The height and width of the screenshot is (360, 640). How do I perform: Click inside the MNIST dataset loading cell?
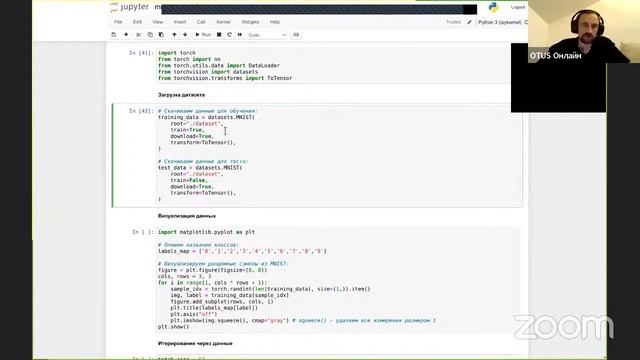click(339, 155)
